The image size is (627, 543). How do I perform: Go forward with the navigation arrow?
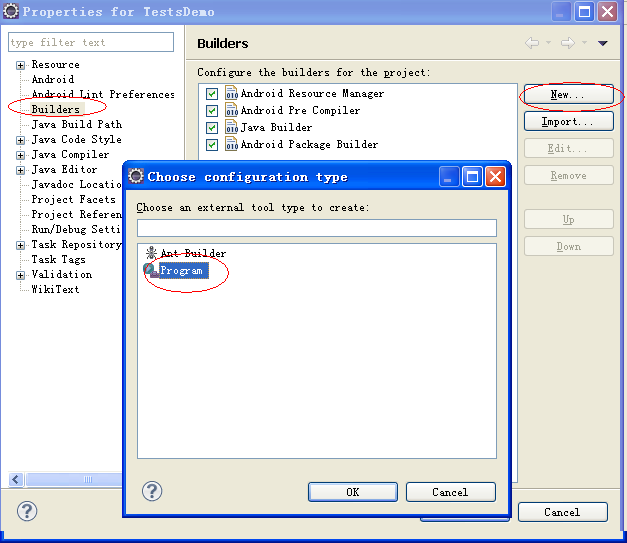(568, 43)
